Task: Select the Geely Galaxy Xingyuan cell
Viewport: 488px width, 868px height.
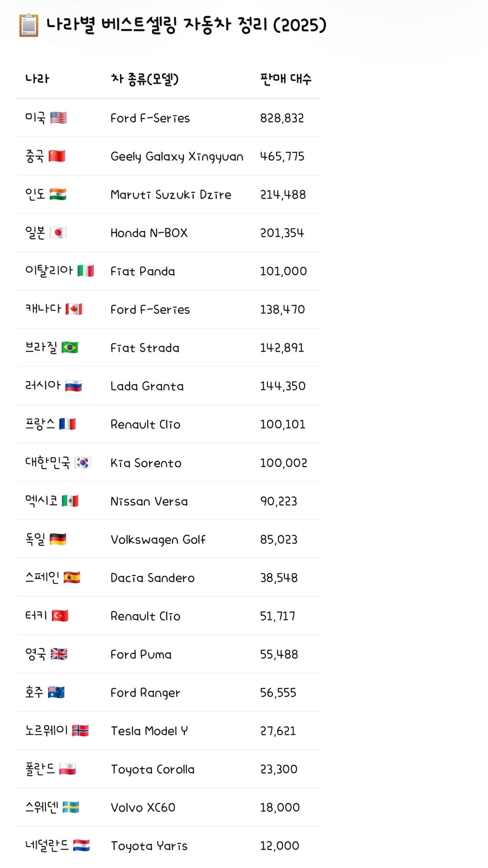Action: (177, 156)
